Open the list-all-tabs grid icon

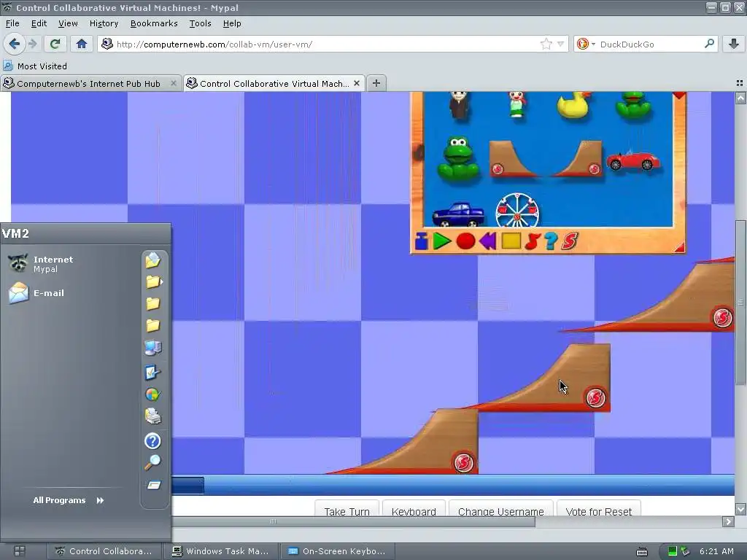point(740,83)
